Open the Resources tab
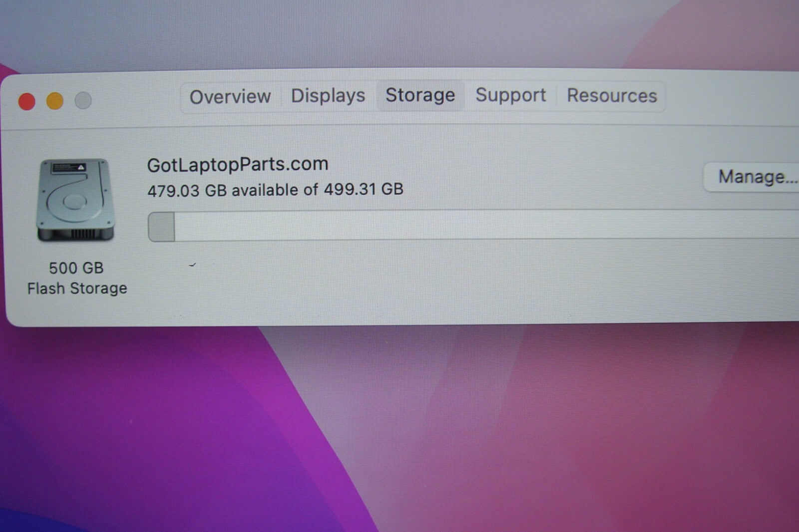 [x=612, y=95]
